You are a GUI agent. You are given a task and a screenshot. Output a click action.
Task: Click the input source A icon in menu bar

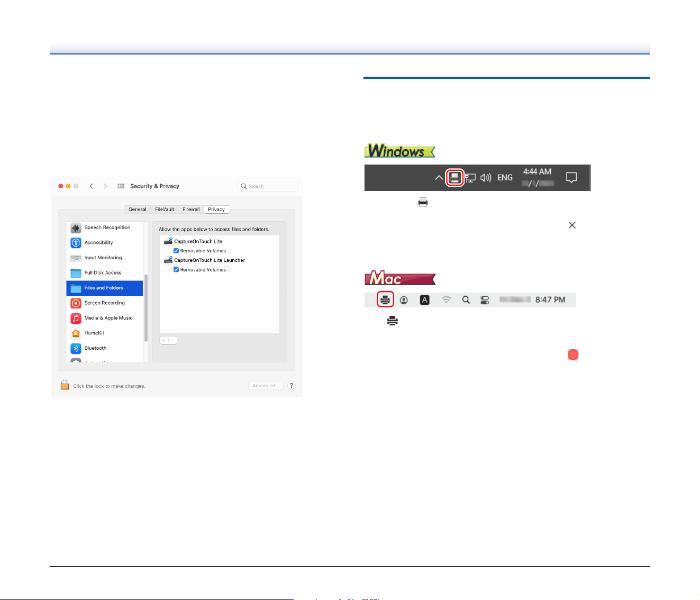(x=424, y=300)
